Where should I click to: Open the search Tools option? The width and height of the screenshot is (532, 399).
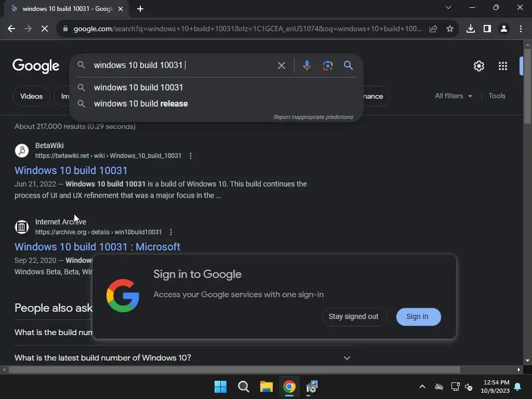[497, 96]
